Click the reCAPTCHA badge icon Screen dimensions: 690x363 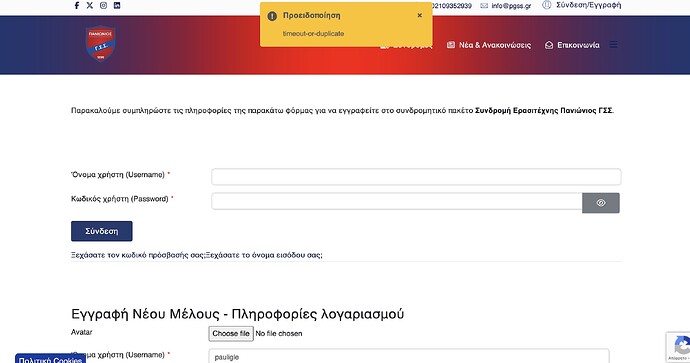[679, 347]
